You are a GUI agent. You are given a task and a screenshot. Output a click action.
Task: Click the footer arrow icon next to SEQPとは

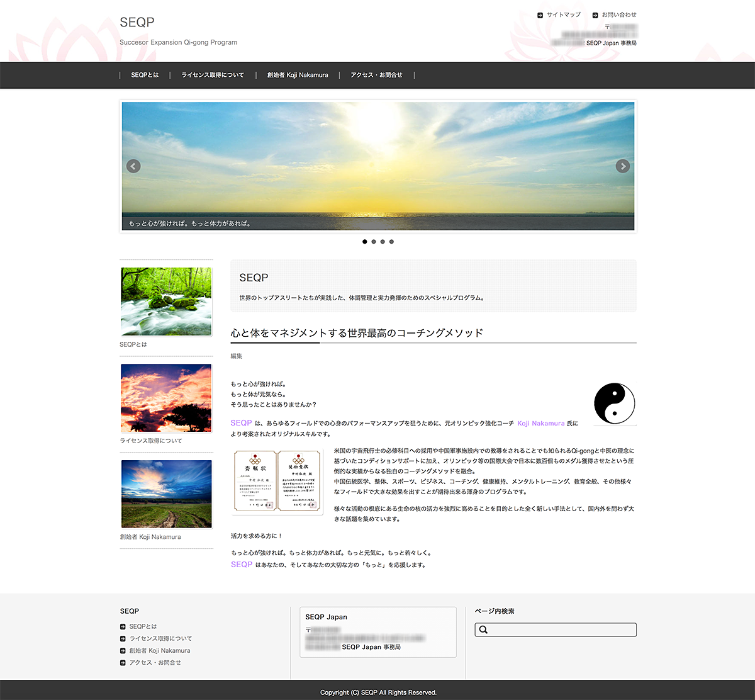[123, 626]
